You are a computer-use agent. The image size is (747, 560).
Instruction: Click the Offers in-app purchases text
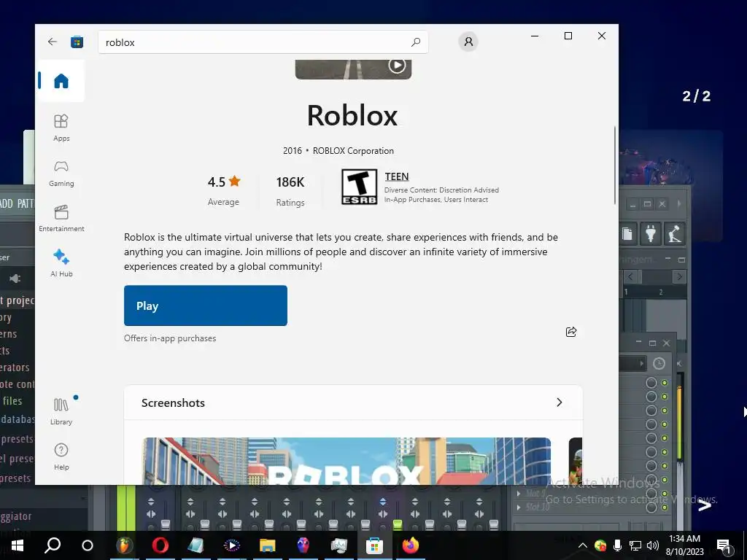point(170,338)
